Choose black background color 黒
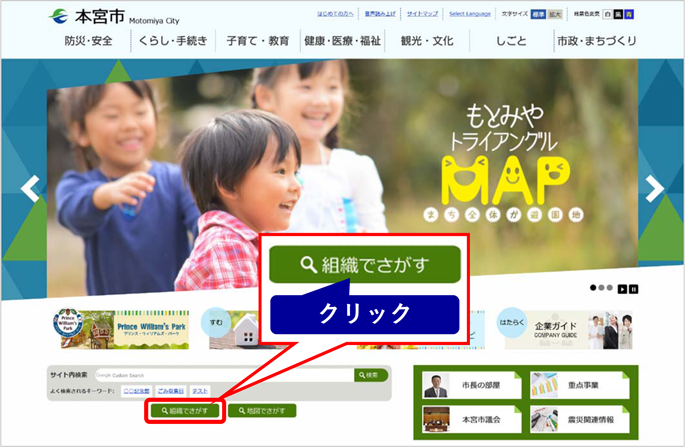Screen dimensions: 685x447 [618, 14]
